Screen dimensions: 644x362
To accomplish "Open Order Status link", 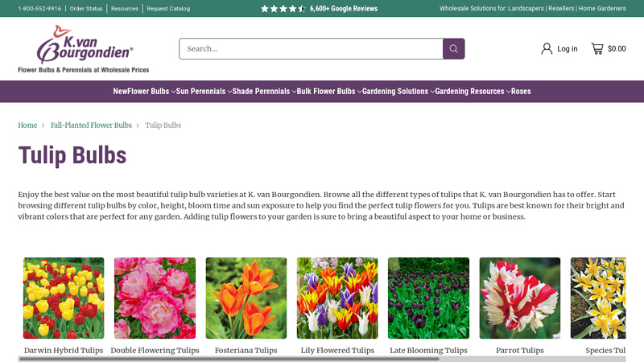I will 86,9.
